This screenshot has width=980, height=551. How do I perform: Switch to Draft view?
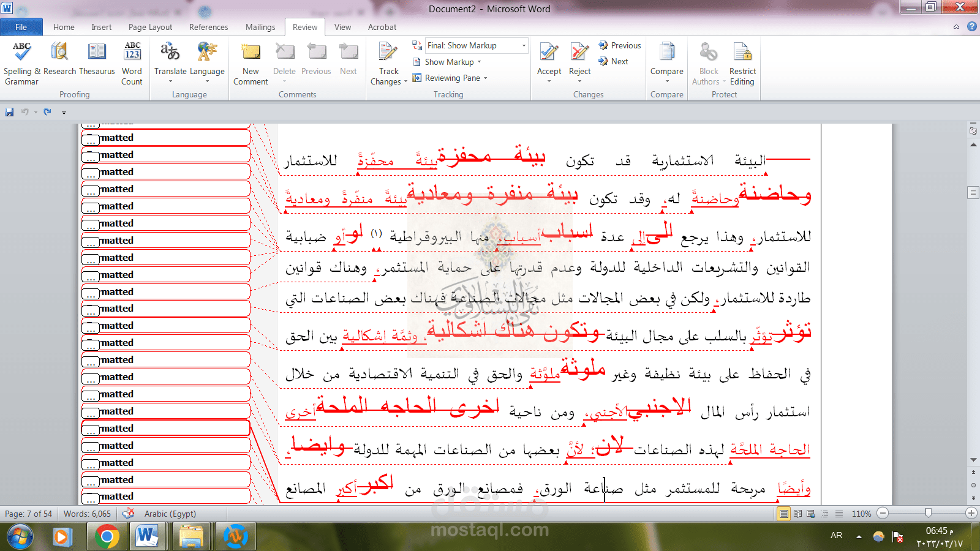point(839,514)
